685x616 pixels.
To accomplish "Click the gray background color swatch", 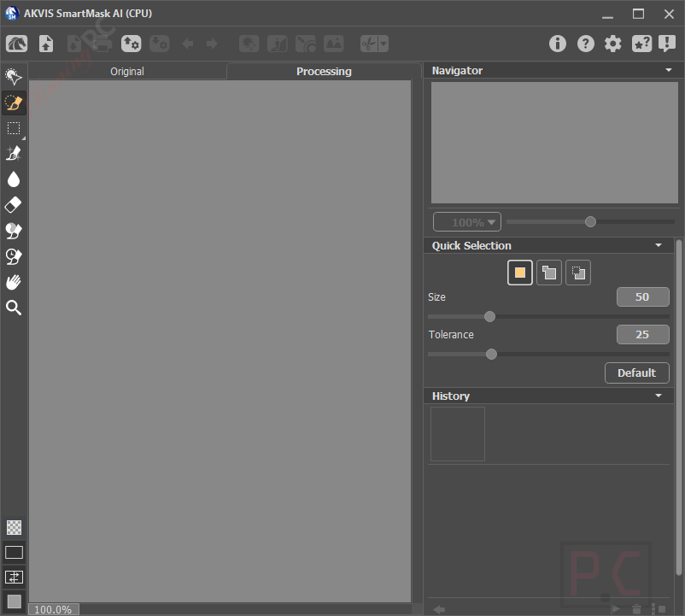I will pyautogui.click(x=14, y=601).
